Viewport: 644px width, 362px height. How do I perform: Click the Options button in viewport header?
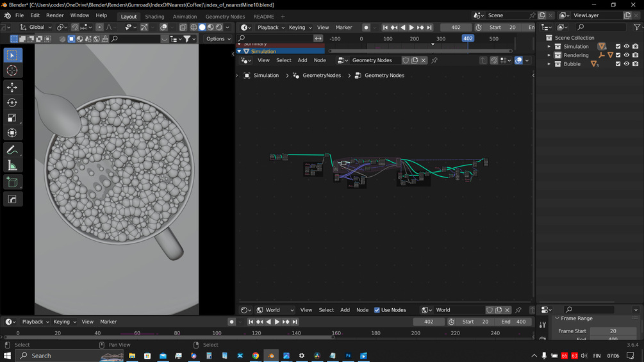[x=218, y=39]
